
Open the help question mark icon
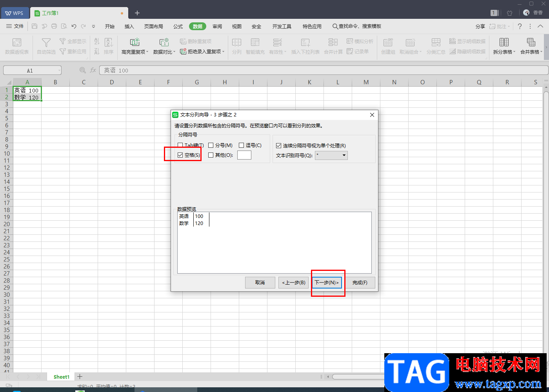[520, 26]
